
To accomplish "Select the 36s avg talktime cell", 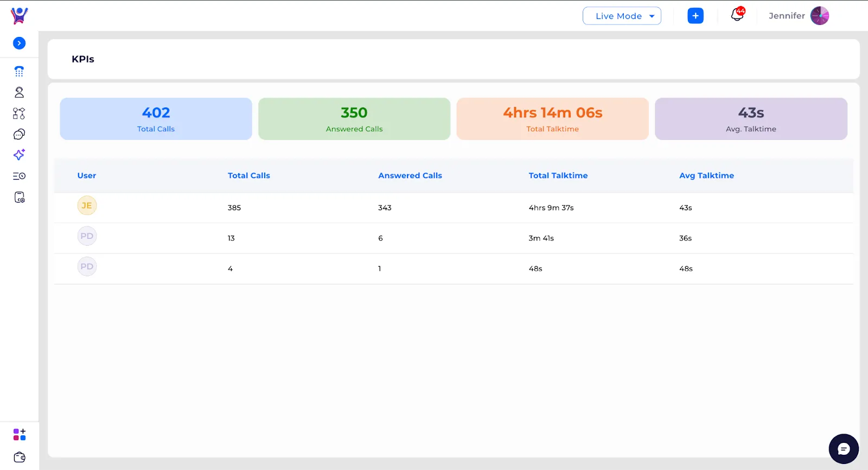I will [686, 238].
